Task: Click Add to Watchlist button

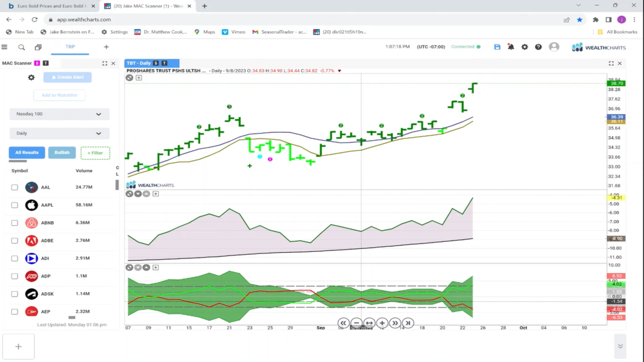Action: pos(59,95)
